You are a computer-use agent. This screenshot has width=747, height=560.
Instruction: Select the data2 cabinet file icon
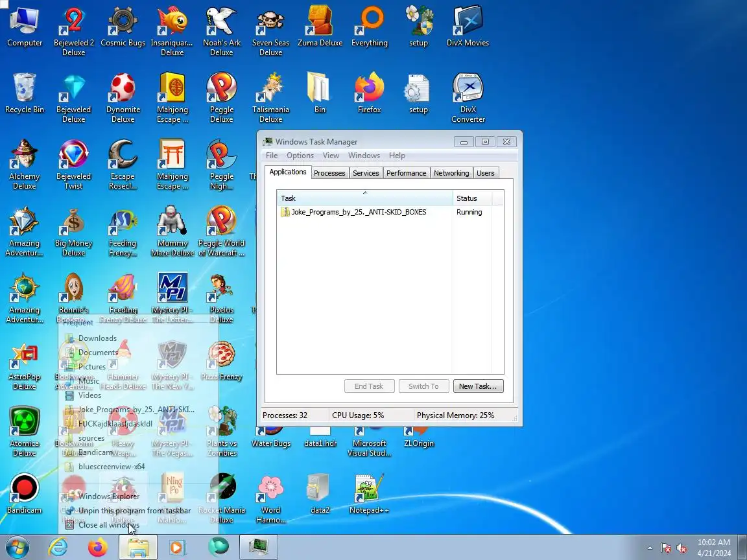click(x=320, y=493)
